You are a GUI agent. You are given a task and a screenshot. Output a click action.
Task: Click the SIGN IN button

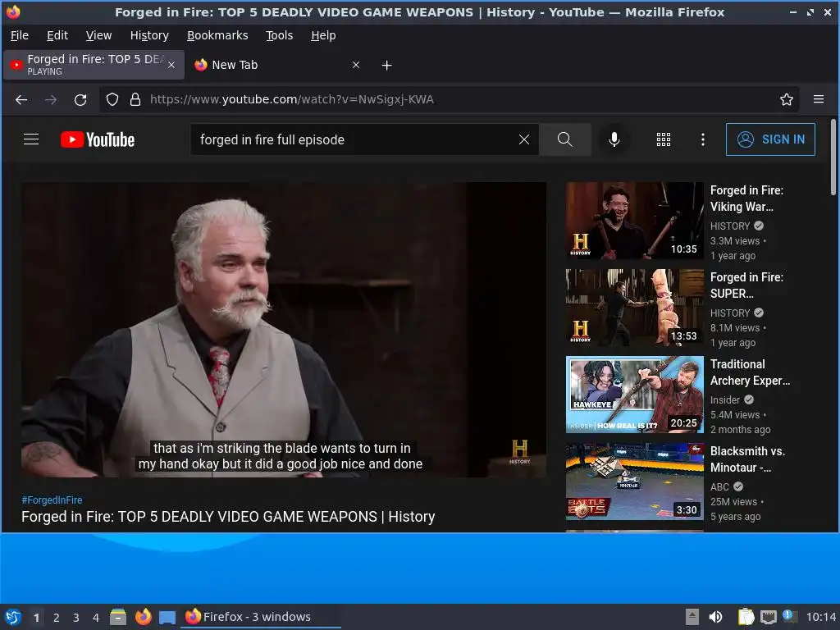(x=770, y=139)
